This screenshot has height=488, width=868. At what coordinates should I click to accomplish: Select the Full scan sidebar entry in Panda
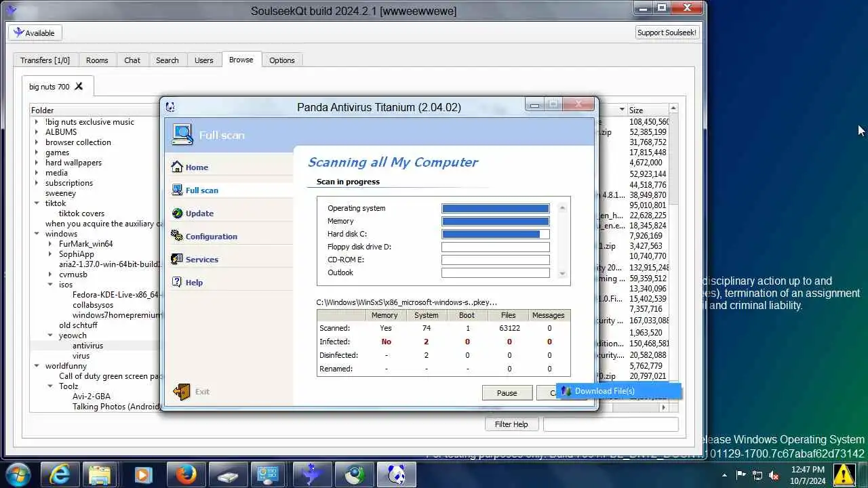point(201,190)
